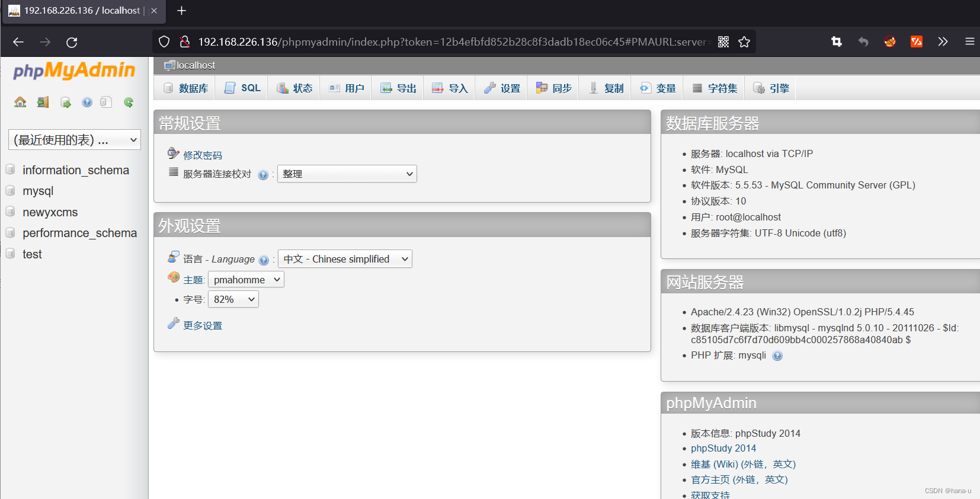Show more extensions via double chevron
980x499 pixels.
click(943, 41)
